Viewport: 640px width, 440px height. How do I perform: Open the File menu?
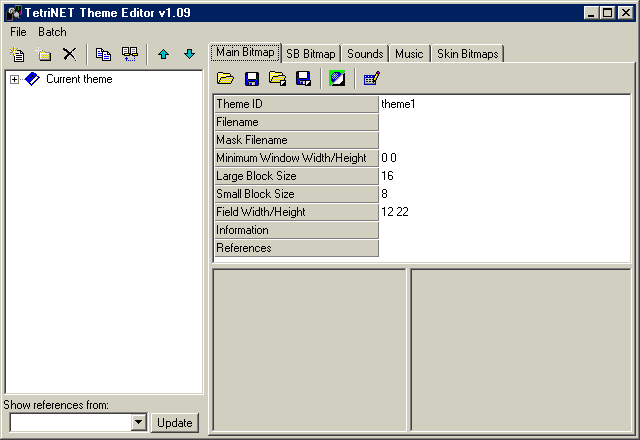click(18, 32)
